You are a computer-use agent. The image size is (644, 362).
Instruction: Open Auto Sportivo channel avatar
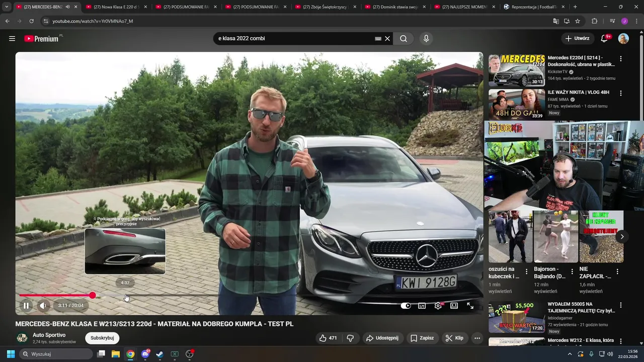point(22,338)
